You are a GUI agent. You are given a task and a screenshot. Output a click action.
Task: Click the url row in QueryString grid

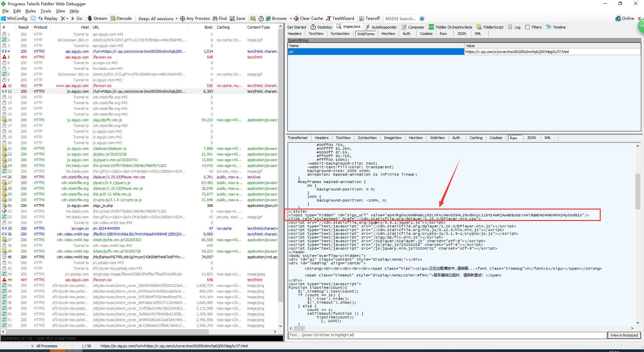(465, 52)
